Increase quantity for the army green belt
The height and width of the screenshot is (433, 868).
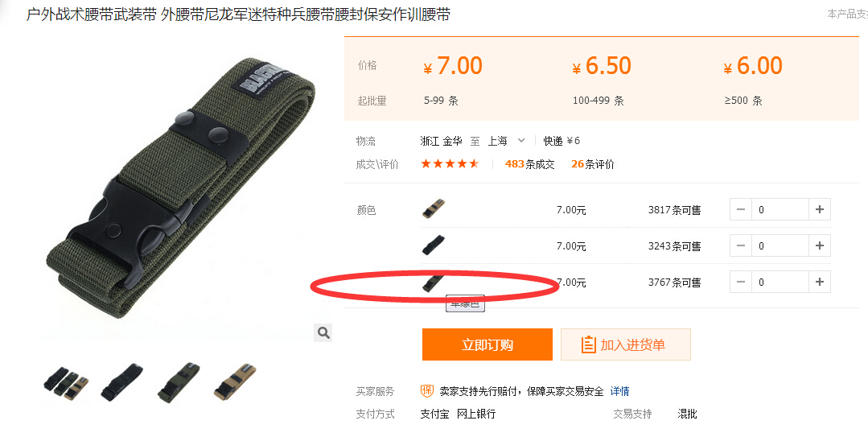(x=820, y=282)
